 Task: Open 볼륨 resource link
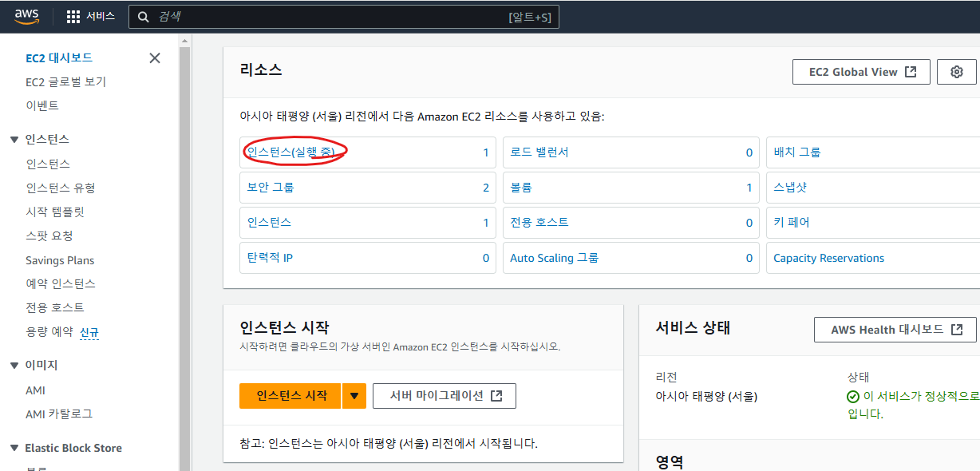point(521,188)
